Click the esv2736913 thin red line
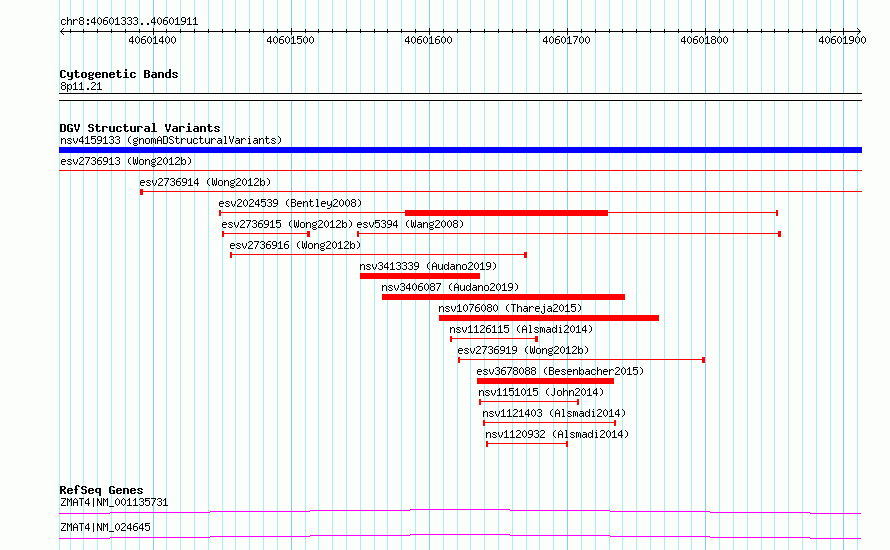This screenshot has width=890, height=550. tap(460, 171)
